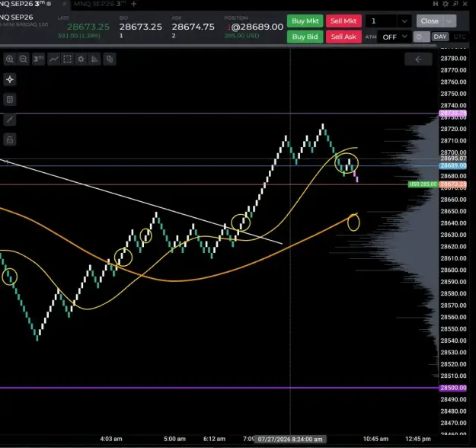This screenshot has height=448, width=476.
Task: Click the position @28689.00 text
Action: 257,27
